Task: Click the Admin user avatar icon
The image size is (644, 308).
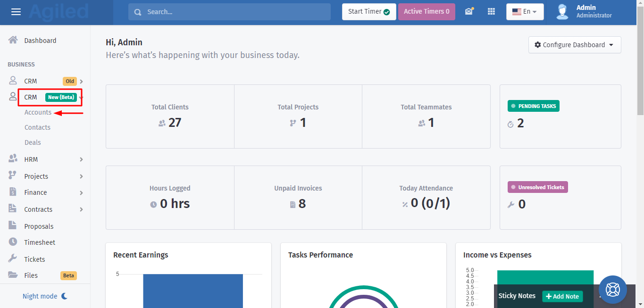Action: (x=562, y=12)
